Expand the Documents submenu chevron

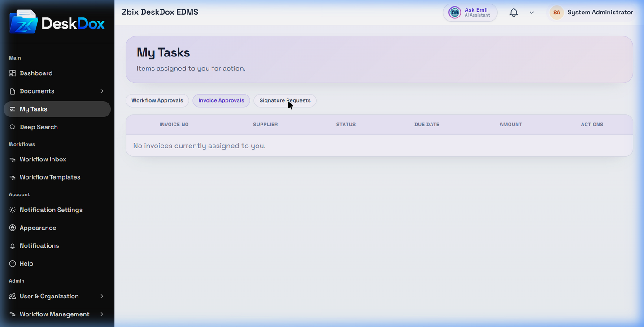[x=102, y=91]
